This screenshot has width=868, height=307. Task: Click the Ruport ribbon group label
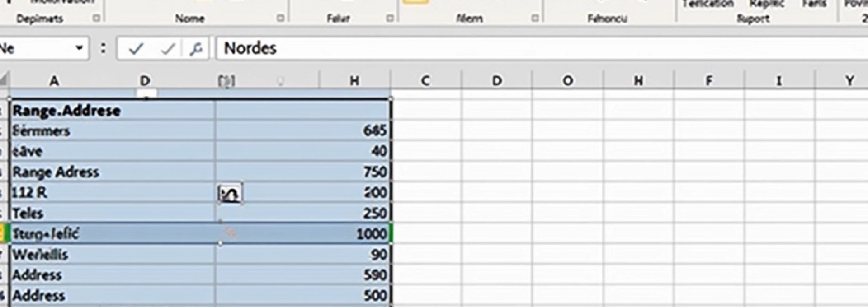(753, 19)
